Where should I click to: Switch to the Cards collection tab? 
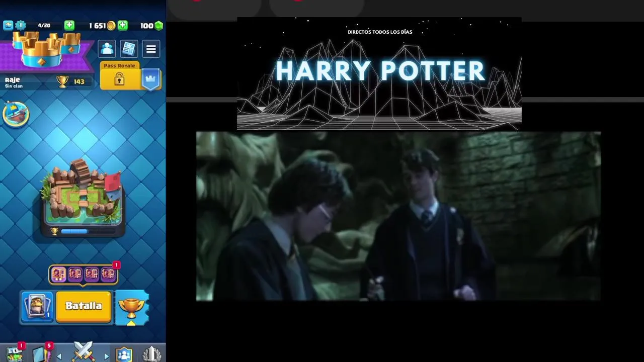point(41,353)
